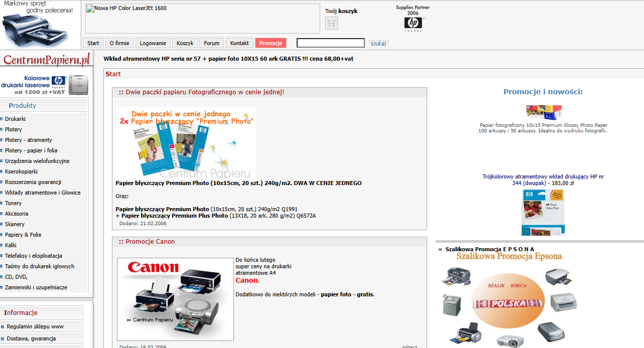Click the CentrumPapieru.pl logo

pyautogui.click(x=47, y=60)
